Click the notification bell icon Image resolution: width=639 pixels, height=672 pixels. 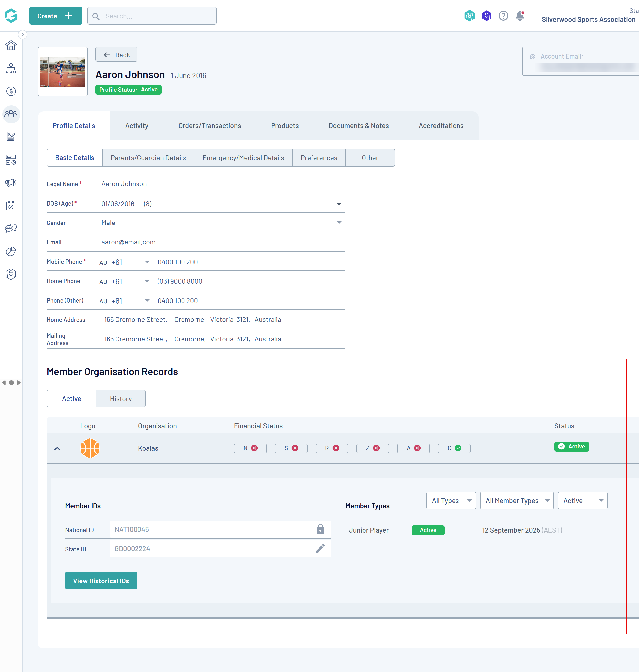[x=520, y=16]
